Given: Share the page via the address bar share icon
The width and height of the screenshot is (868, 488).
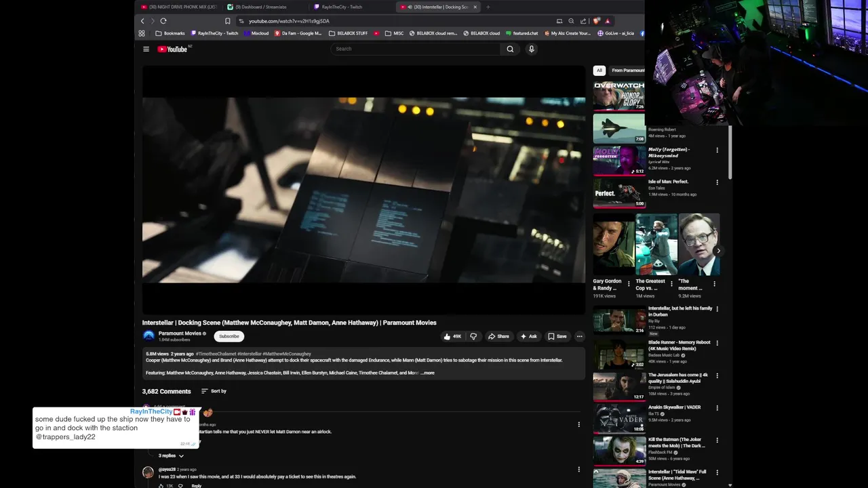Looking at the screenshot, I should coord(583,21).
